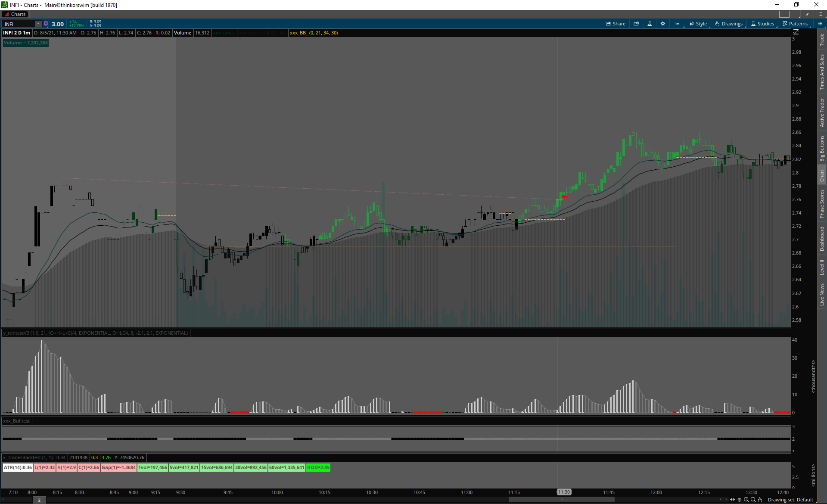827x504 pixels.
Task: Click the zoom out magnifier icon
Action: pos(753,500)
